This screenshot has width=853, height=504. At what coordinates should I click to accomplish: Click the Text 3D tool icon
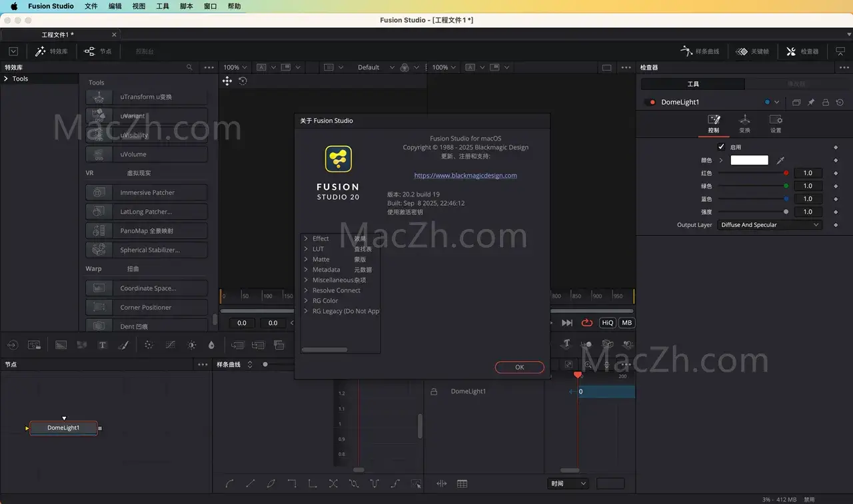pos(566,344)
